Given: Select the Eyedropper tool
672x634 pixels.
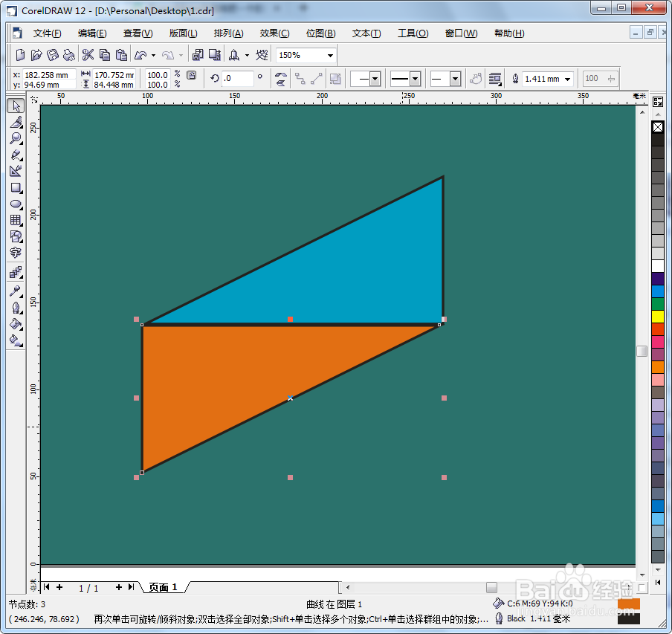Looking at the screenshot, I should pos(16,291).
